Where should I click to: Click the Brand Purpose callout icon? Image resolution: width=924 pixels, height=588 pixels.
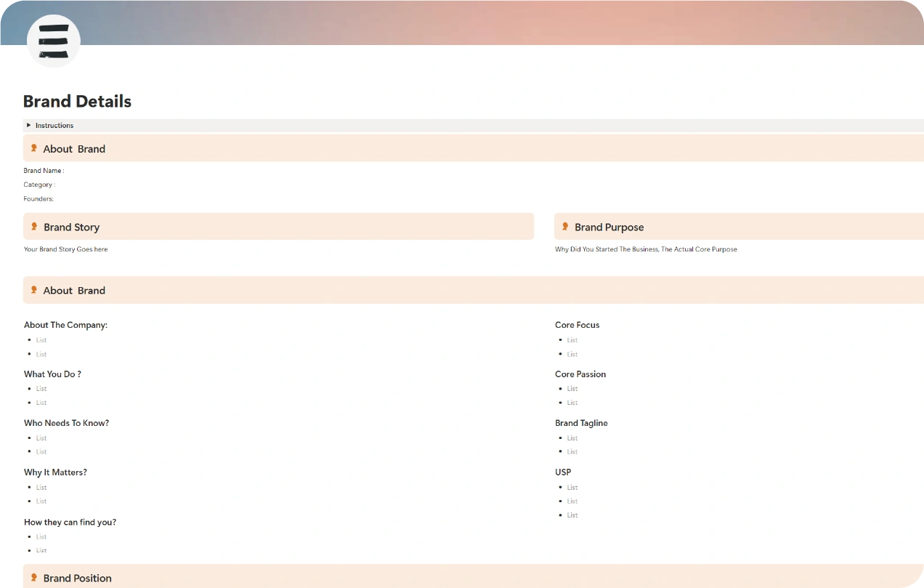[x=565, y=227]
